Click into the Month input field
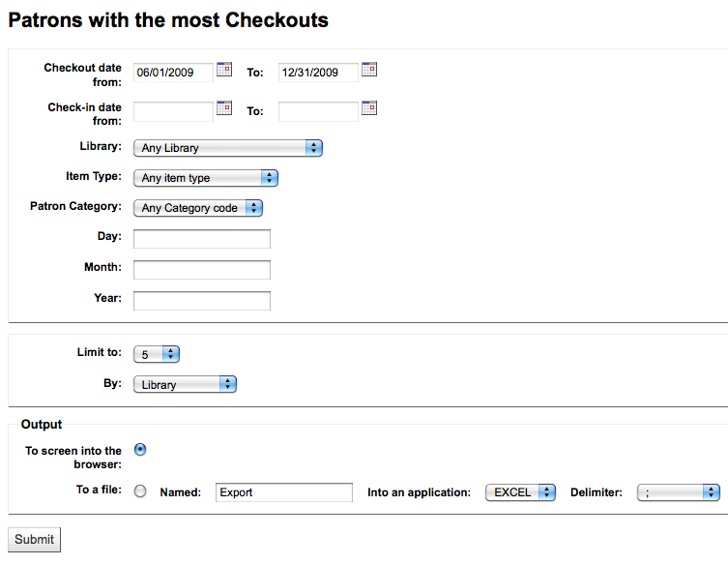Viewport: 728px width, 565px height. (x=201, y=270)
